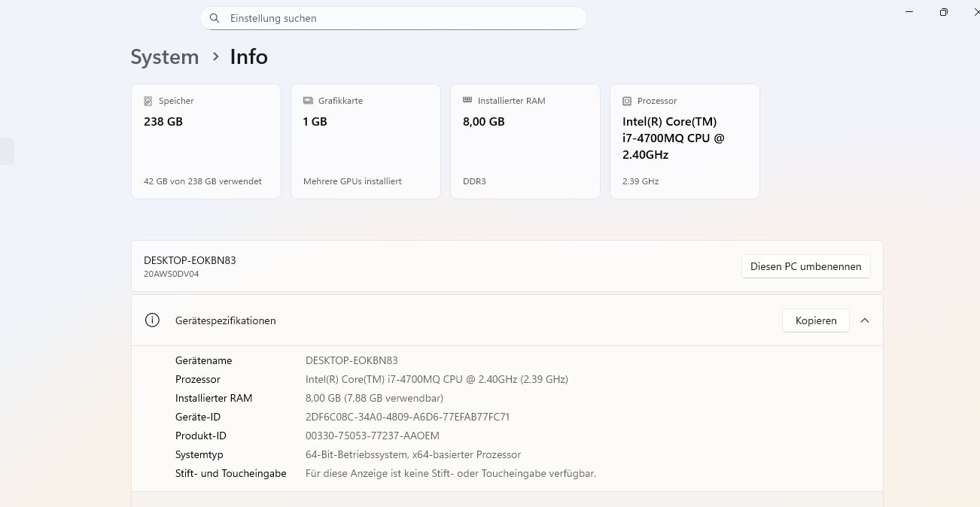This screenshot has height=507, width=980.
Task: Open the Grafikkarte 1 GB card
Action: click(366, 141)
